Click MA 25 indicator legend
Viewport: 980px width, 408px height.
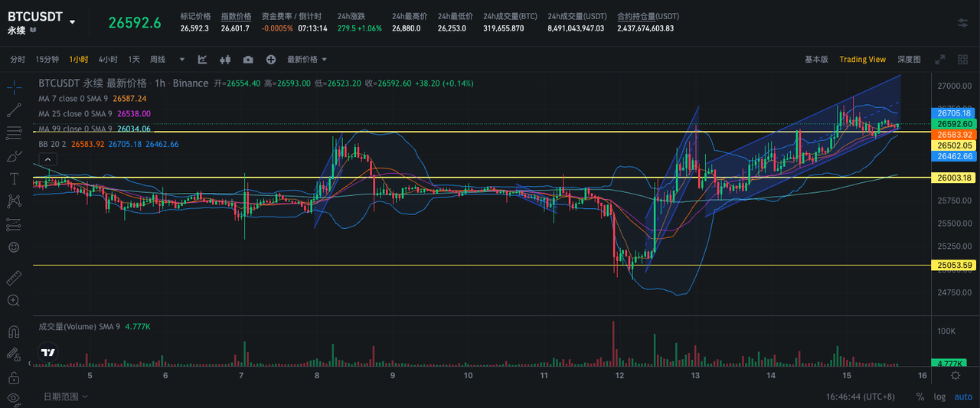pyautogui.click(x=95, y=113)
